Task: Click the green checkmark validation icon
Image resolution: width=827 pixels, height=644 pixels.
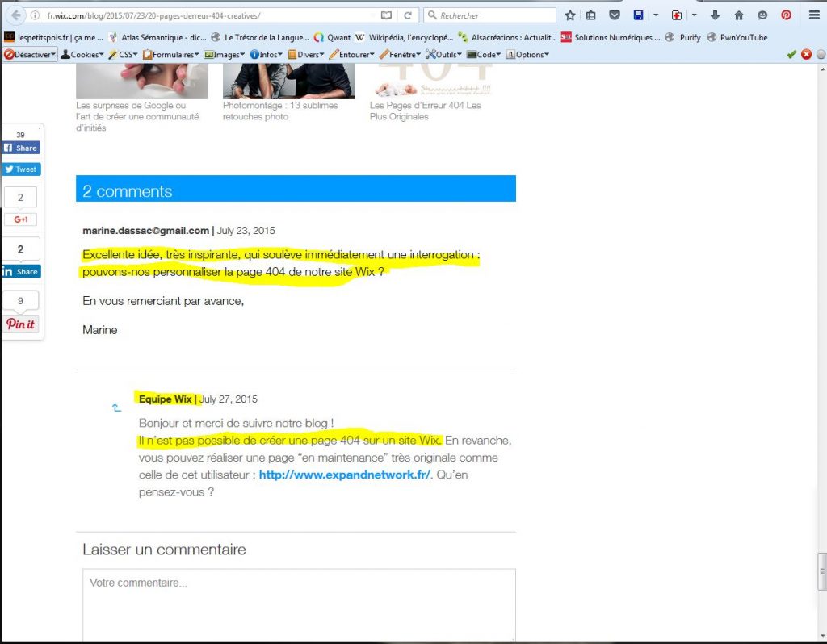Action: (791, 54)
